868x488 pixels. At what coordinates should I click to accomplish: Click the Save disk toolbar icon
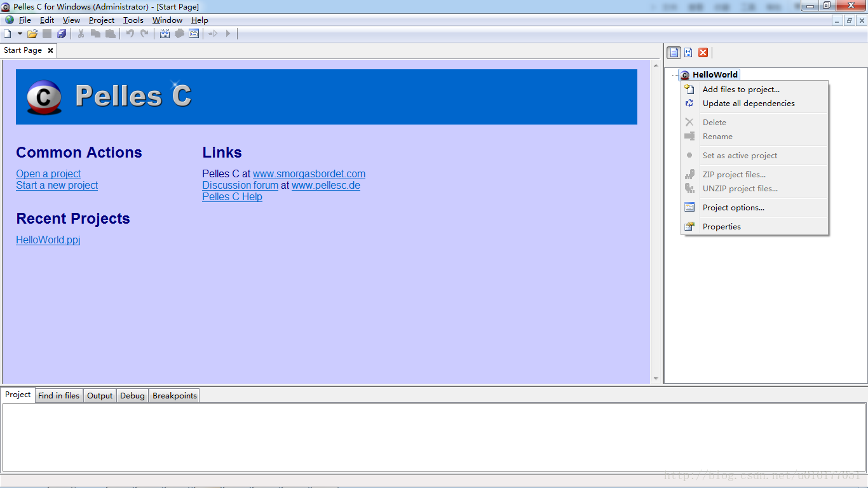(x=47, y=34)
